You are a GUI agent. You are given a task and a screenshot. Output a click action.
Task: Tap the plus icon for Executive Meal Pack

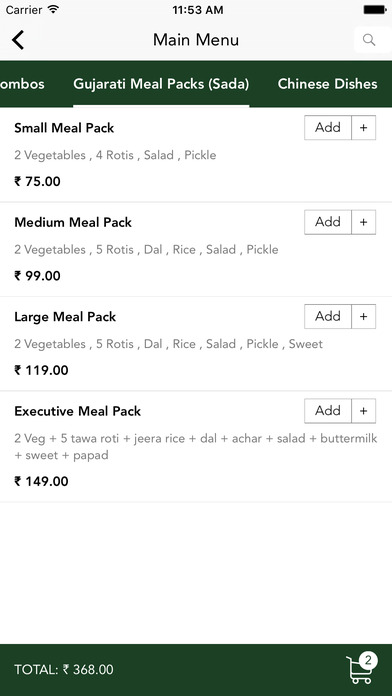[364, 411]
